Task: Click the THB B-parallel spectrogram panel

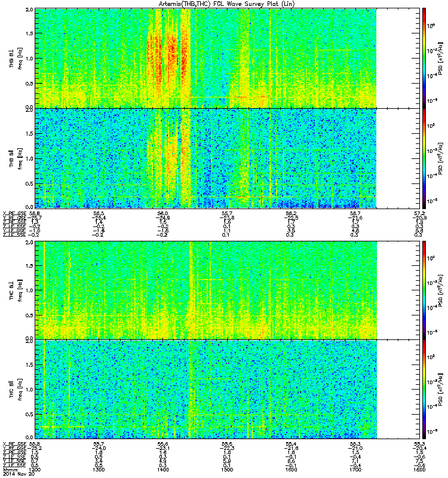Action: pyautogui.click(x=205, y=158)
